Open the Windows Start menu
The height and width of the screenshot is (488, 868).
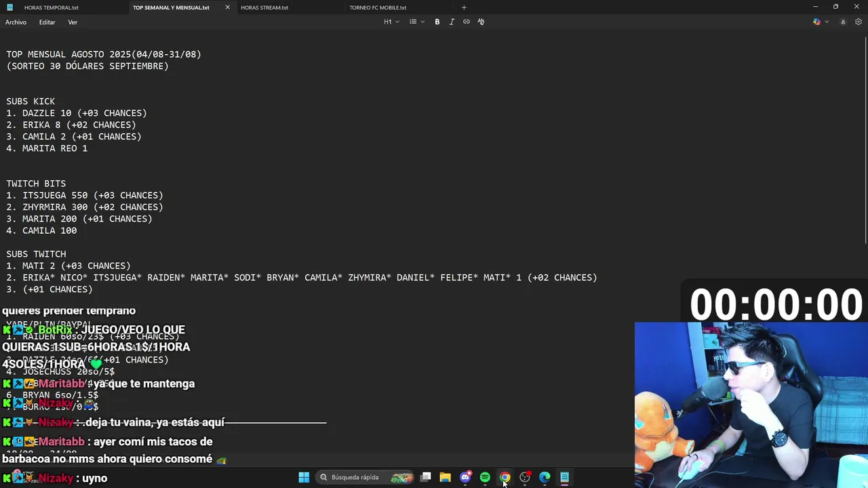304,477
